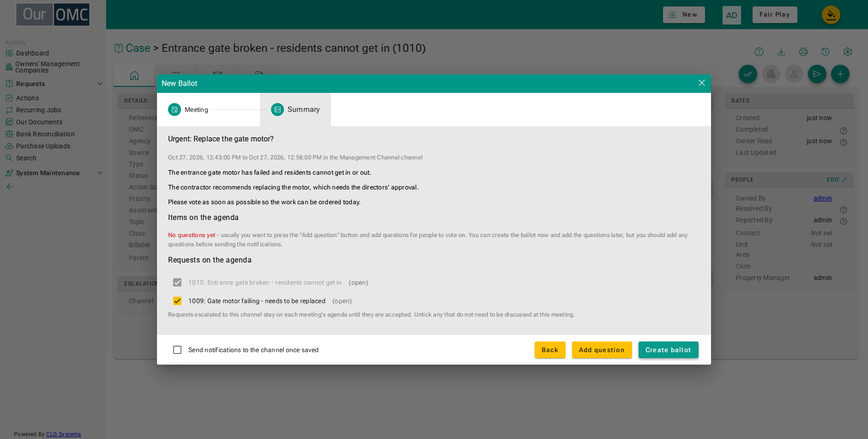Screen dimensions: 868x439
Task: Select the Summary step
Action: 295,110
